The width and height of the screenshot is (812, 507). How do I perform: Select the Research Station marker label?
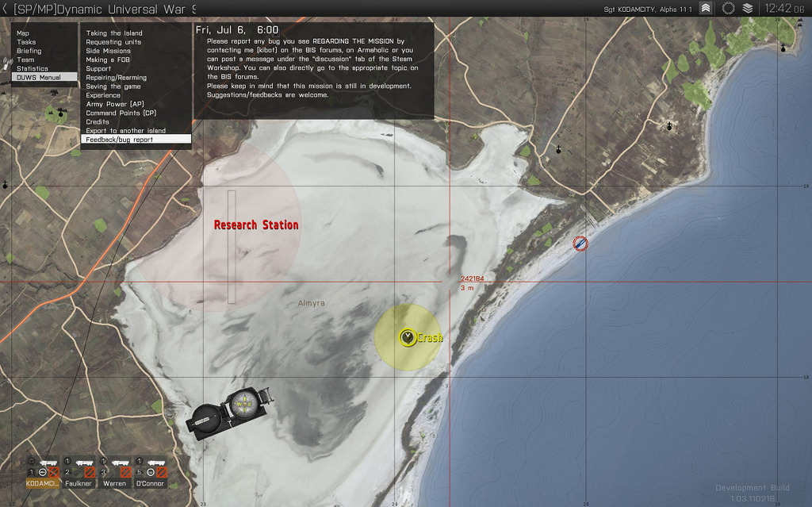(x=256, y=225)
